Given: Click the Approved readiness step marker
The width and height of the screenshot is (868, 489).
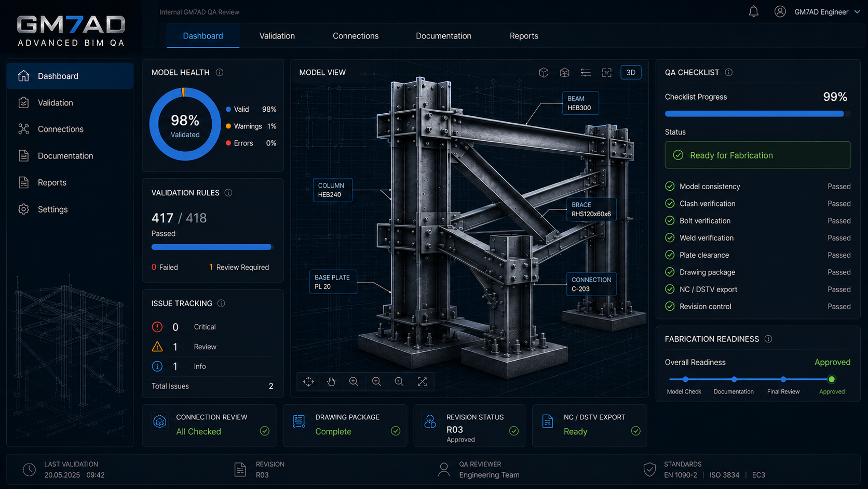Looking at the screenshot, I should 832,379.
